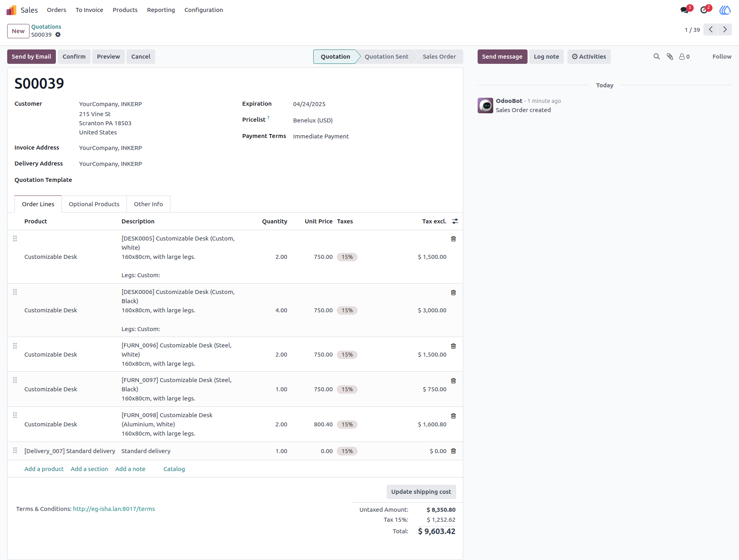
Task: Grab the drag handle of Standard delivery line
Action: (15, 450)
